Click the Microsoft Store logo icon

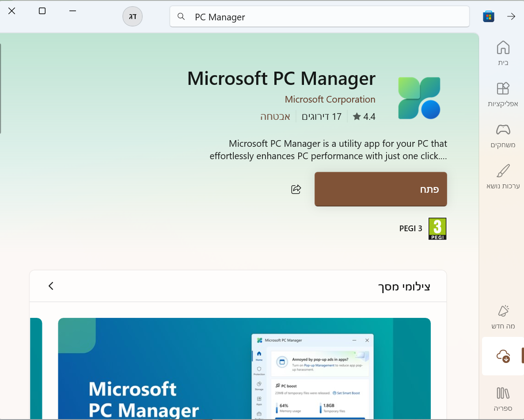tap(488, 16)
